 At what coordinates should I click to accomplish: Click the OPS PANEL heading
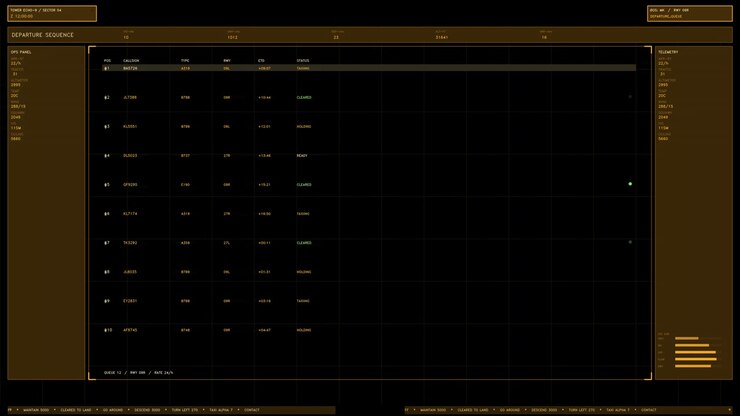click(21, 52)
